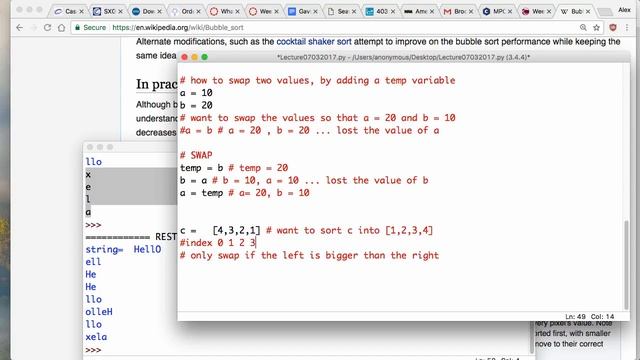Close the Cas tab
Image resolution: width=640 pixels, height=360 pixels.
81,11
